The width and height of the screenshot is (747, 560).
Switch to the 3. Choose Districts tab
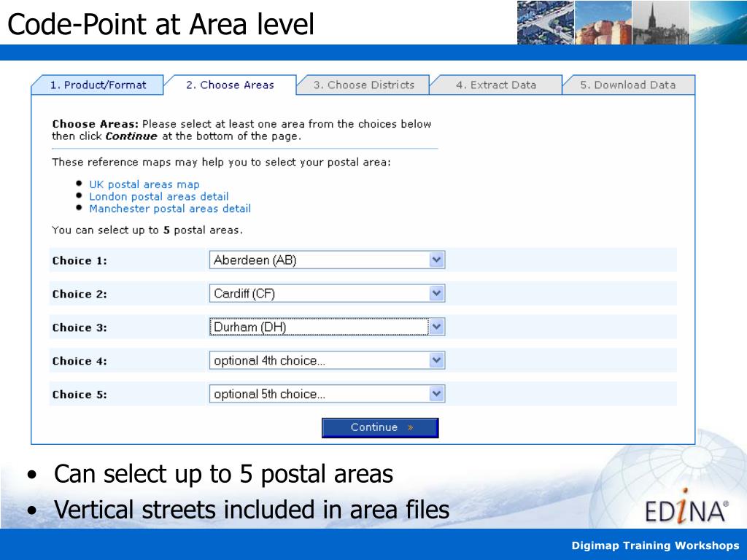click(363, 85)
